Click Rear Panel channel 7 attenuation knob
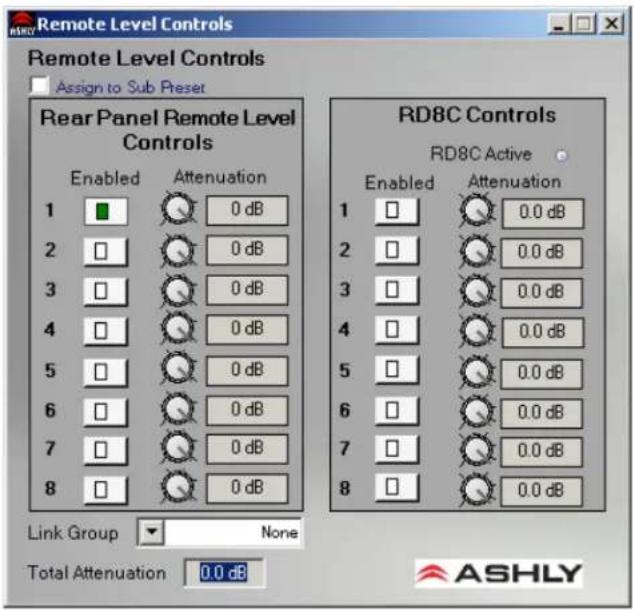634x610 pixels. tap(178, 447)
